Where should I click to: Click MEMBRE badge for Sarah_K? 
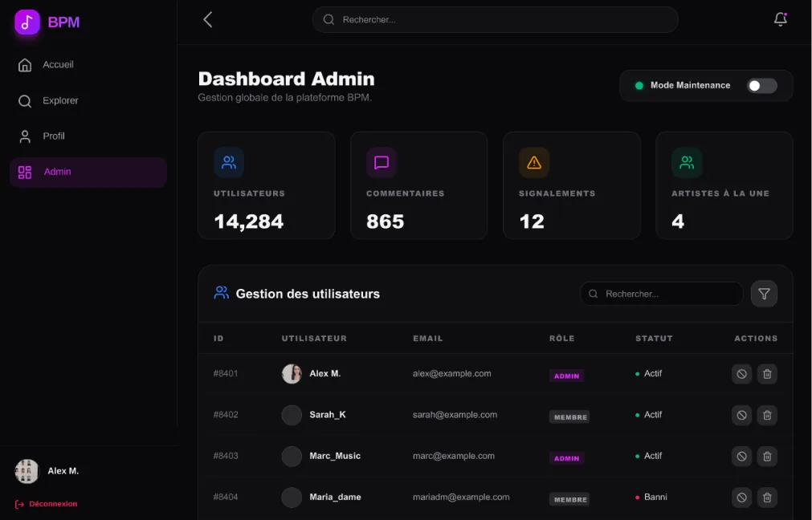click(569, 417)
